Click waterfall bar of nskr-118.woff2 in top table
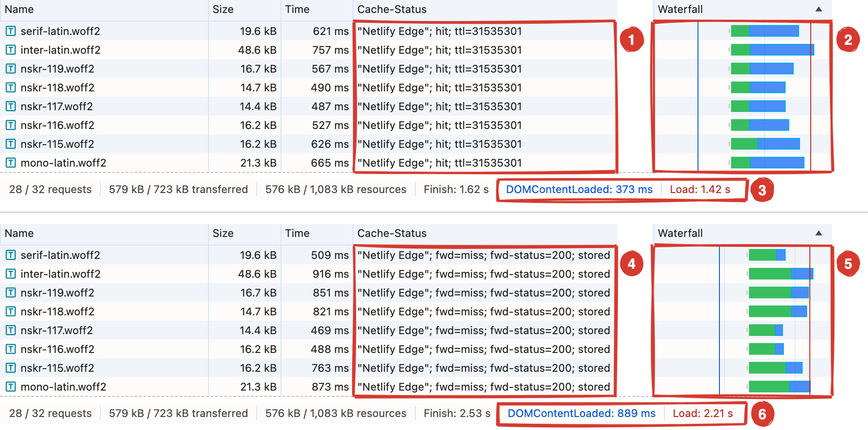Screen dimensions: 868x430 coord(758,87)
